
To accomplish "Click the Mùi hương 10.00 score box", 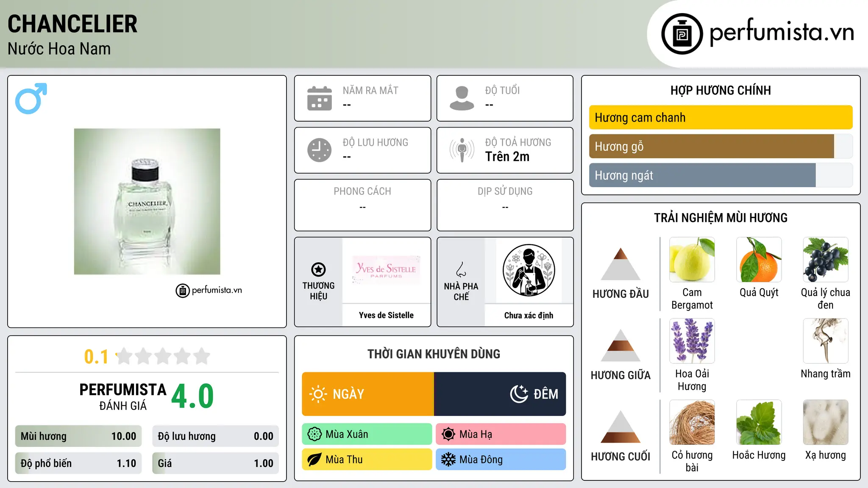I will (x=78, y=436).
